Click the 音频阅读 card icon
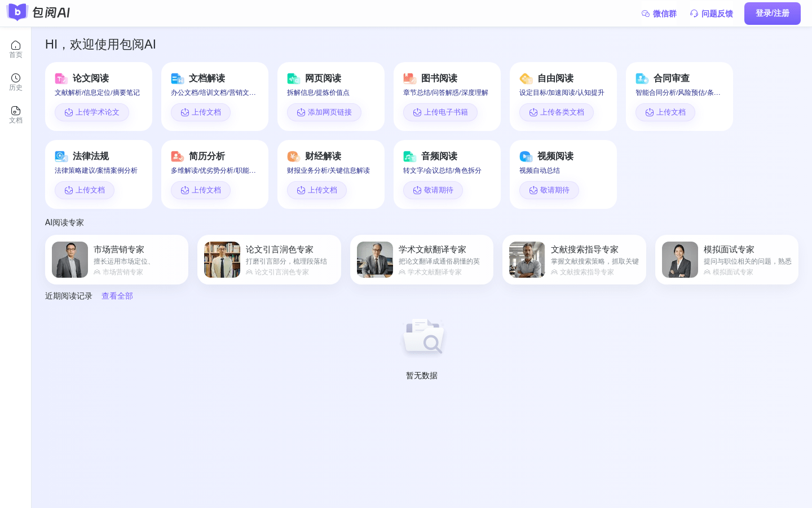Screen dimensions: 812x508 [409, 156]
